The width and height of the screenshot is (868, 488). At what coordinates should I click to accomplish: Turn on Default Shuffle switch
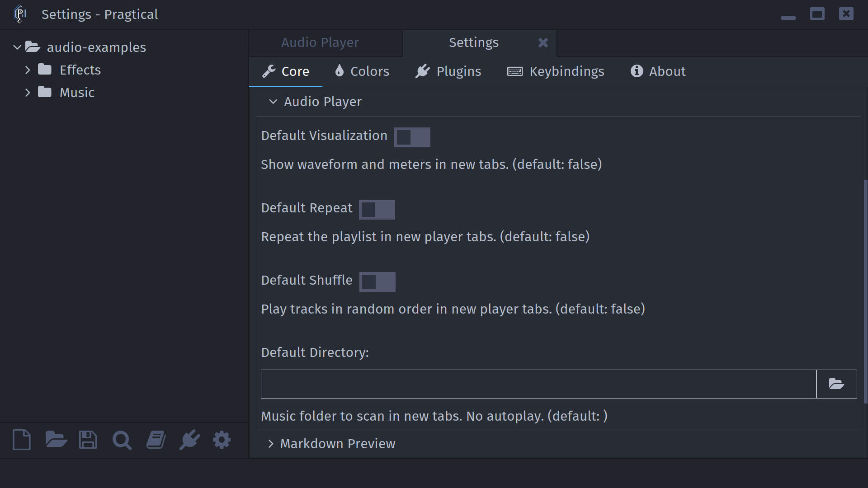pos(377,282)
